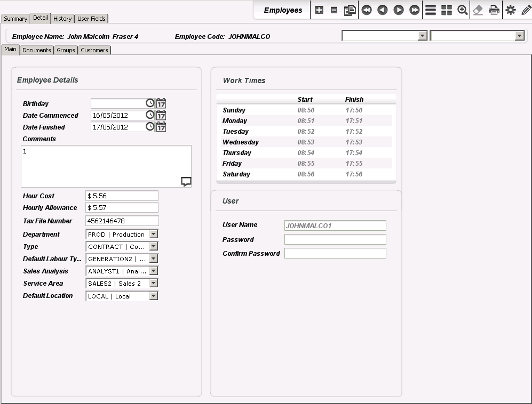532x404 pixels.
Task: Click the magnifier search icon
Action: pos(463,10)
